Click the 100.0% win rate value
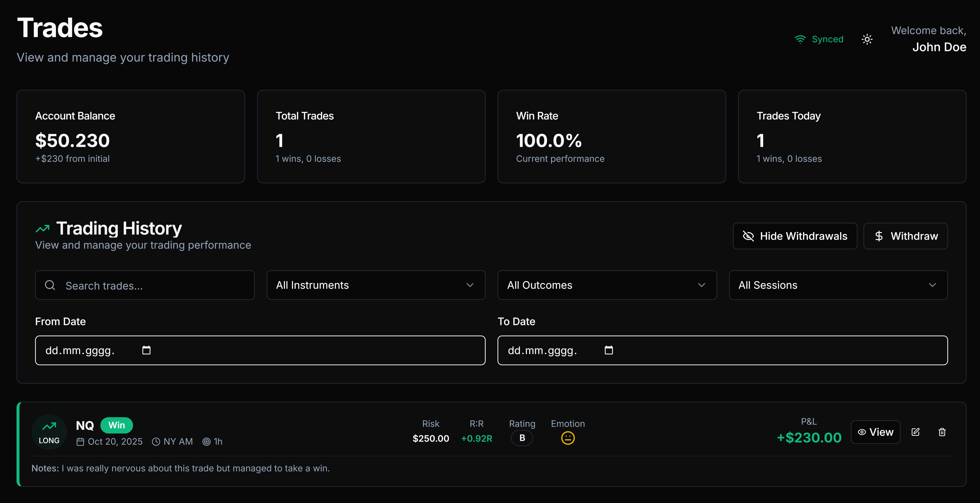Viewport: 980px width, 503px height. [549, 140]
